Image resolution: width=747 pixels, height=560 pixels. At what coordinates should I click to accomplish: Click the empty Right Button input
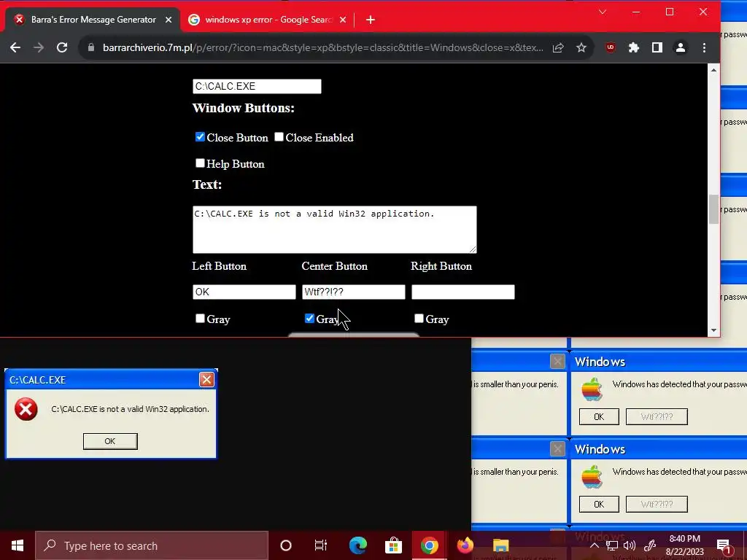coord(463,292)
